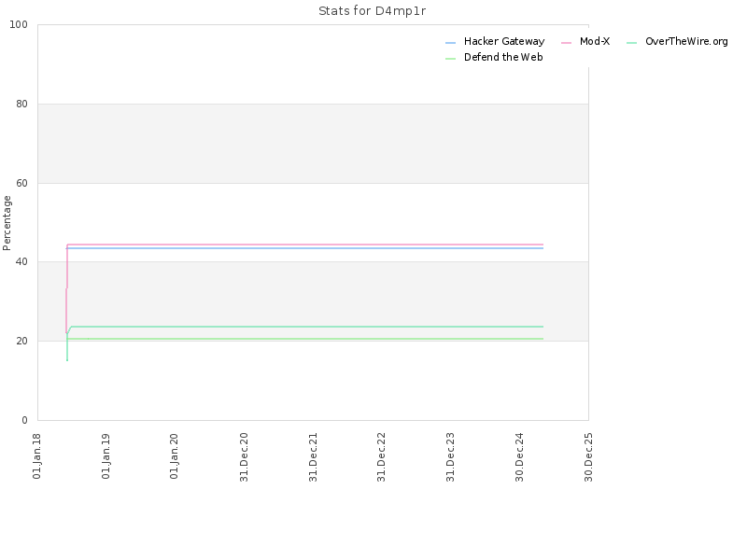Click the 20 y-axis tick label
The image size is (747, 560).
click(21, 342)
